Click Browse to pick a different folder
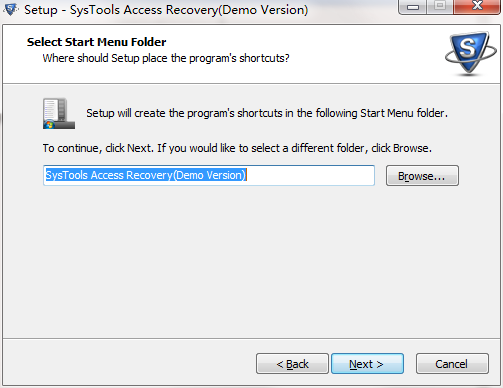The image size is (503, 388). pos(422,176)
